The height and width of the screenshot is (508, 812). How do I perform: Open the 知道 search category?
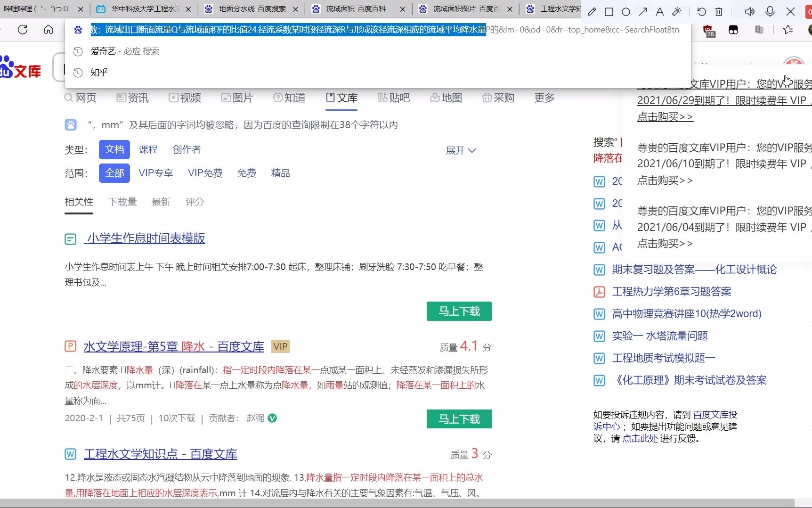[x=290, y=98]
